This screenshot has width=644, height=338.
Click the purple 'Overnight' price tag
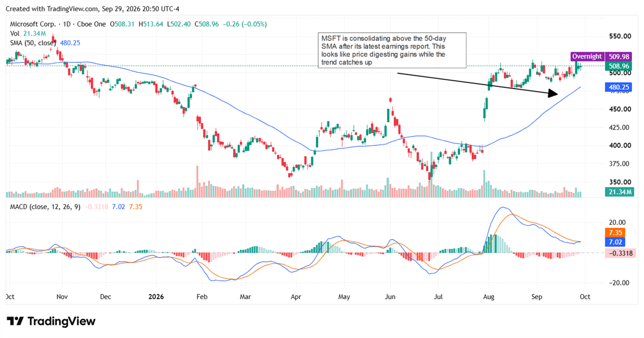pyautogui.click(x=587, y=56)
